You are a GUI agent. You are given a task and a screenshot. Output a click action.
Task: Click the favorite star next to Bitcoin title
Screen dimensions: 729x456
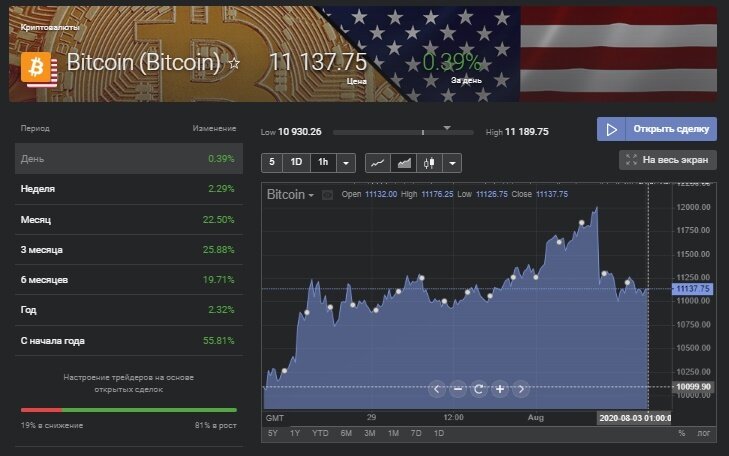click(235, 63)
